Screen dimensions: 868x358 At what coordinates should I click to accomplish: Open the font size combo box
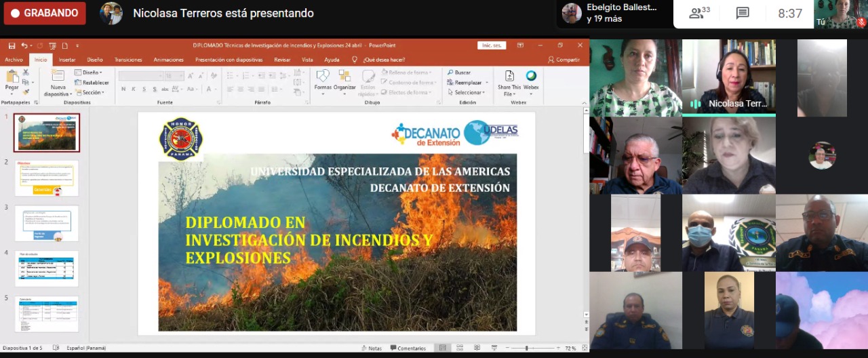point(175,76)
